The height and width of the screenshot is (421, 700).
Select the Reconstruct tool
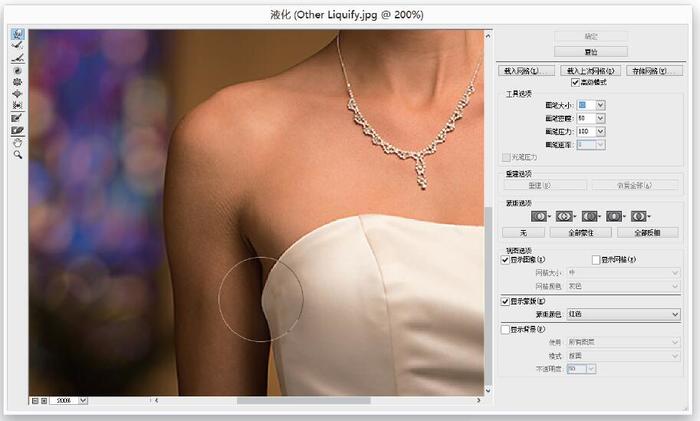click(18, 47)
